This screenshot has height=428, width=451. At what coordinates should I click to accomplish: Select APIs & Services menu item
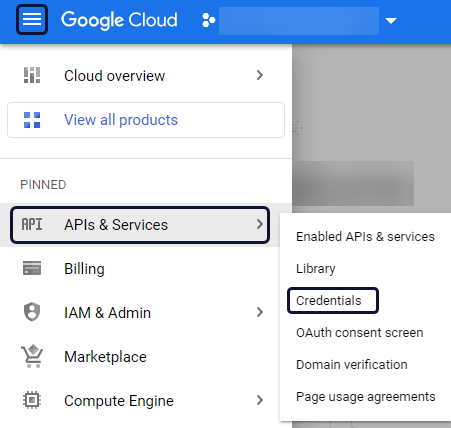pos(140,225)
